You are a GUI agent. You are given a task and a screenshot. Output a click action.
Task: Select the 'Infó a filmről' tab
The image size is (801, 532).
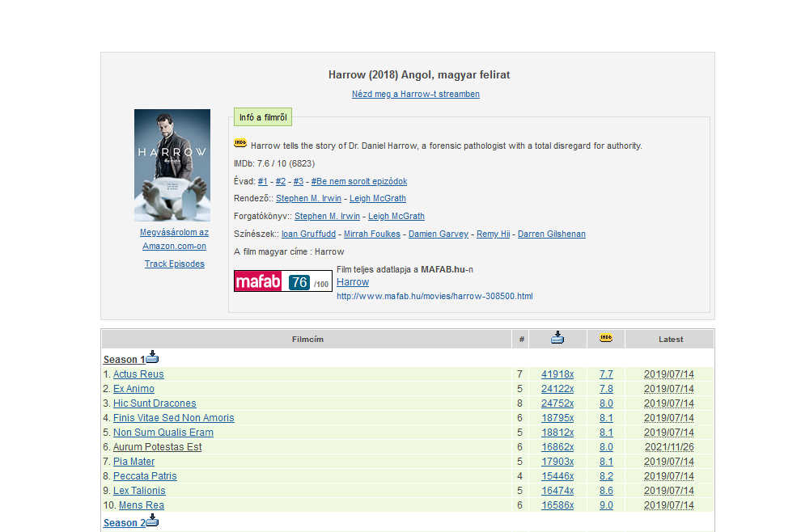tap(263, 117)
